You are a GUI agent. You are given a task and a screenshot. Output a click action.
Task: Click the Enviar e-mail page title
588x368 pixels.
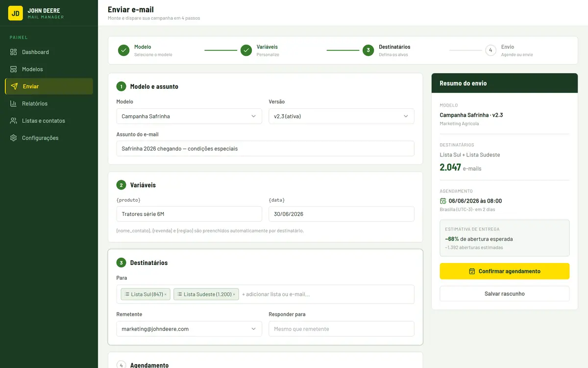tap(131, 9)
